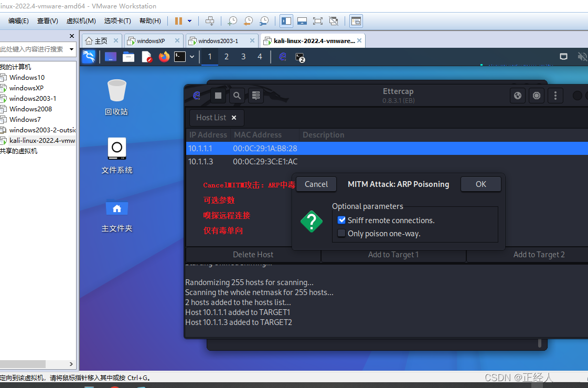The image size is (588, 388).
Task: Enter full screen mode icon
Action: 318,21
